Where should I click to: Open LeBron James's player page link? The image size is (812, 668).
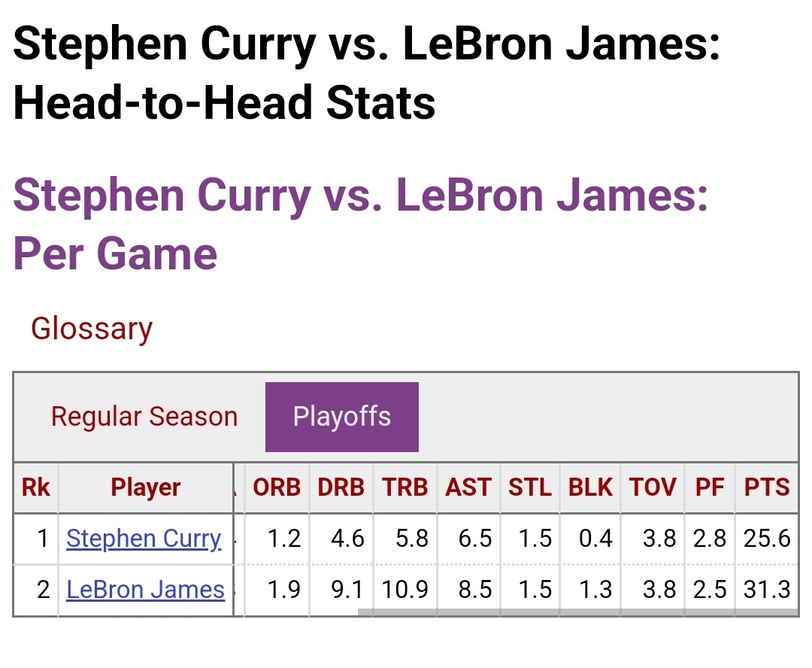point(145,590)
